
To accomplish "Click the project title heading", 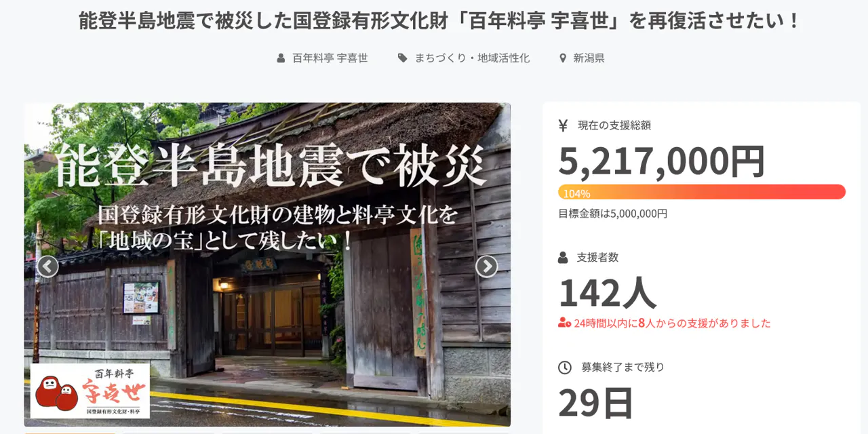I will (x=440, y=21).
